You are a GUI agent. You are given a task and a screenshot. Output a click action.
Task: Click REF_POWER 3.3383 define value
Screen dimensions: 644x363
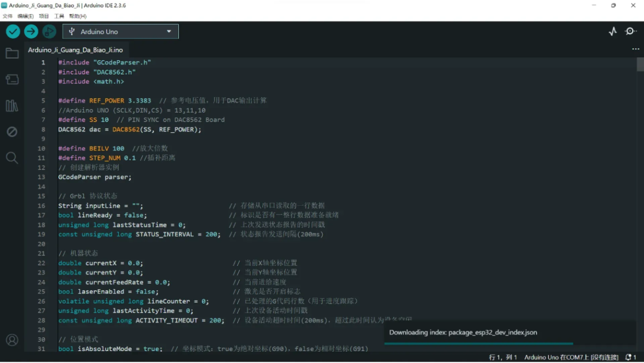coord(120,101)
